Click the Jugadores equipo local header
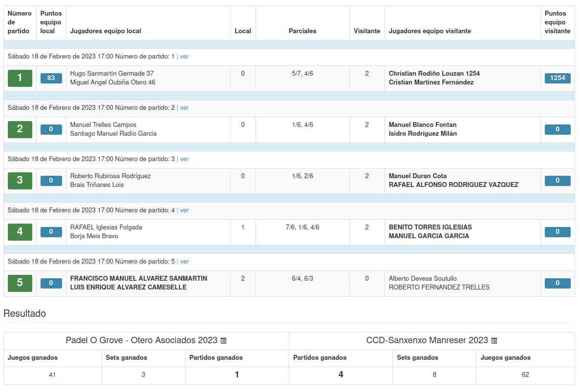Viewport: 580px width, 392px height. (106, 31)
